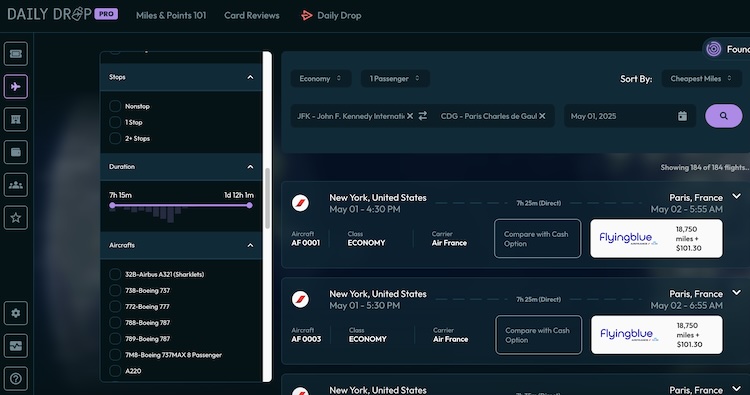Compare with Cash Option for AF 0001

[538, 239]
